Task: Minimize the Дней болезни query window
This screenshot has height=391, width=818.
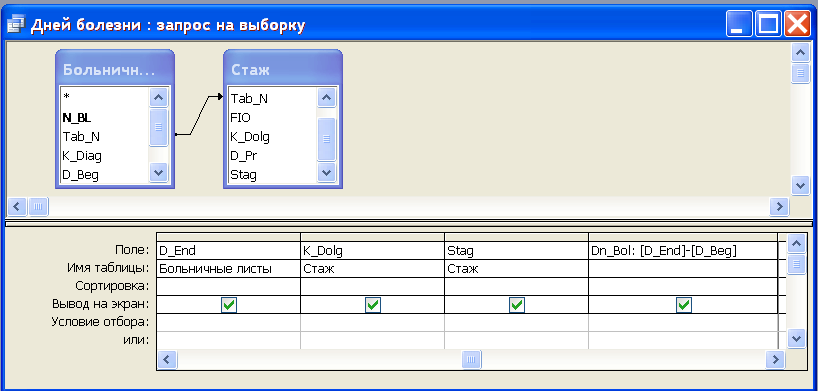Action: [x=738, y=25]
